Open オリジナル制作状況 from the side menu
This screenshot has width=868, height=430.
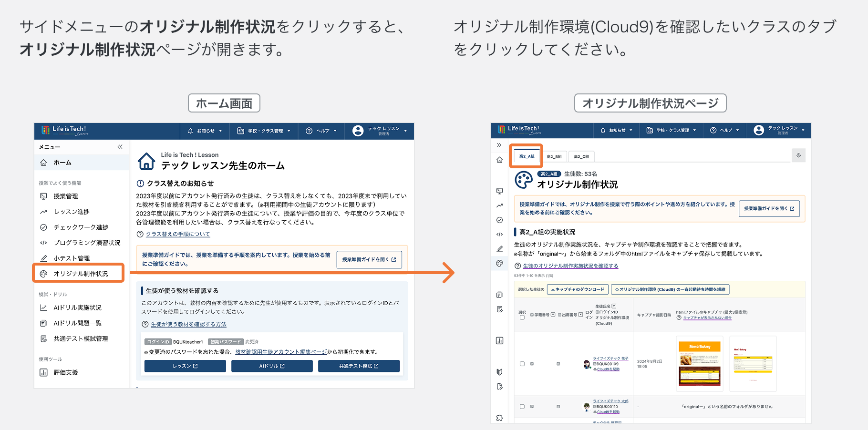click(79, 274)
